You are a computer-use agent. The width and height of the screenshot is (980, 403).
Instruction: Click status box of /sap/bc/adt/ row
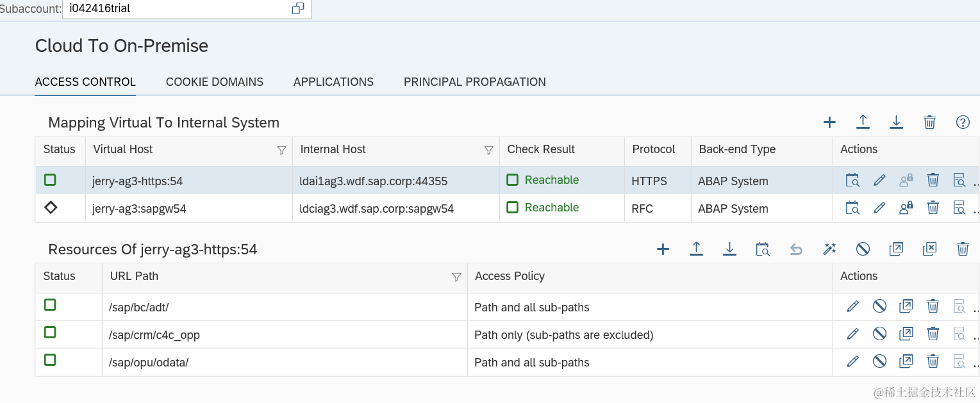tap(50, 305)
